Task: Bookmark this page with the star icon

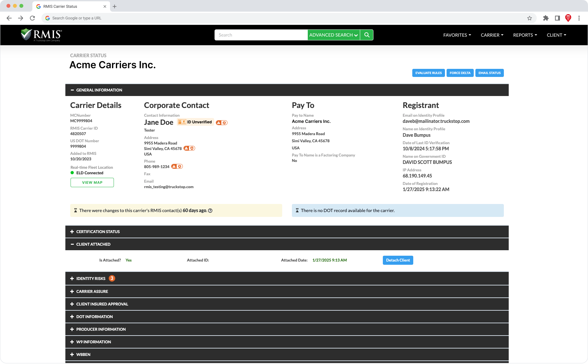Action: pos(529,18)
